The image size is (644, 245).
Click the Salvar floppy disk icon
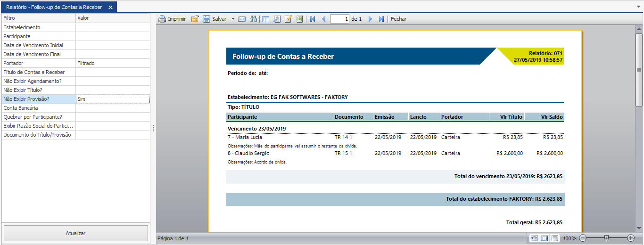[x=206, y=19]
